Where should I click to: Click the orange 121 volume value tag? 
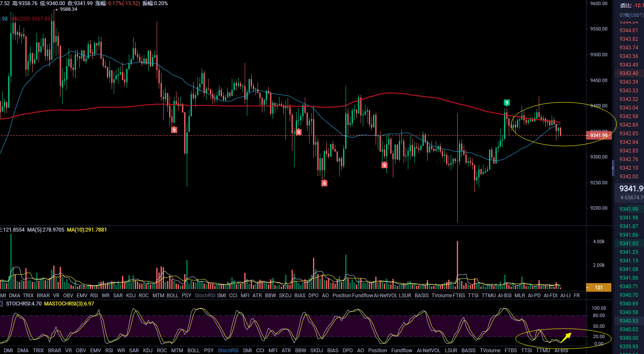coord(598,287)
